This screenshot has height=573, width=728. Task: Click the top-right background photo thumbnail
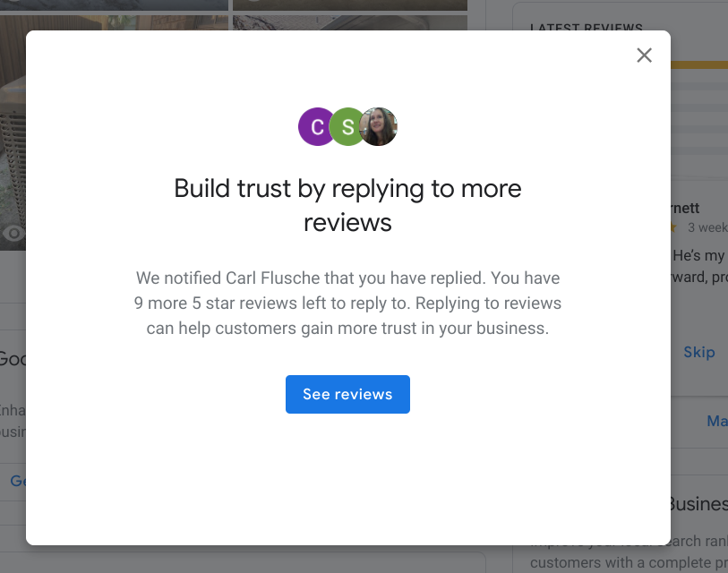click(x=349, y=5)
